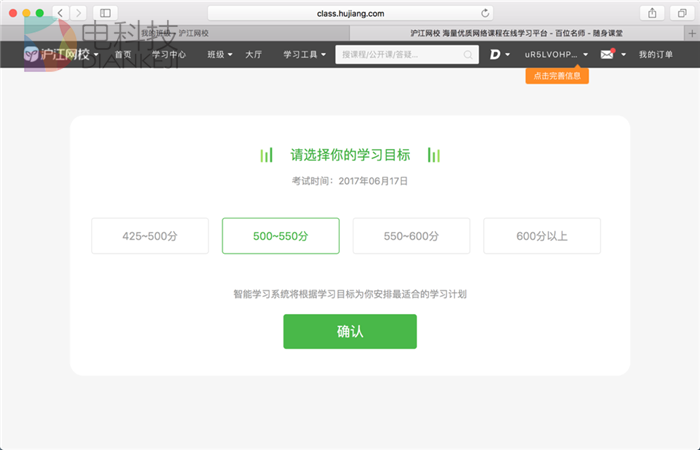The height and width of the screenshot is (450, 700).
Task: Show all tabs overview button
Action: tap(682, 13)
